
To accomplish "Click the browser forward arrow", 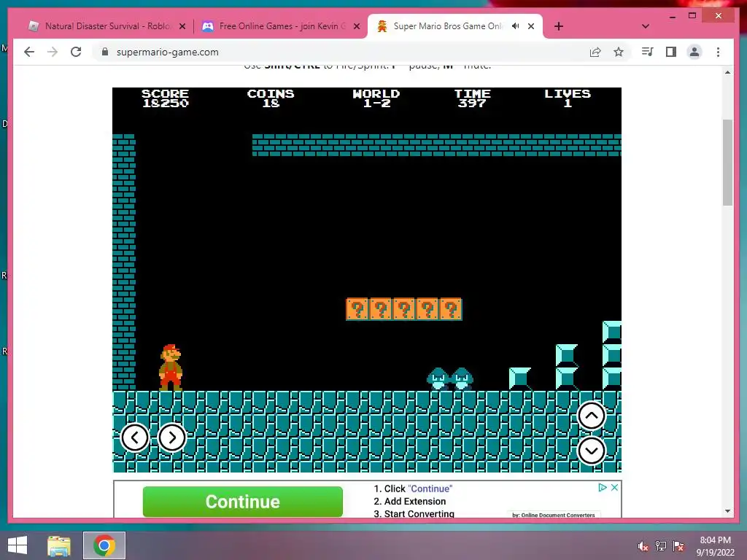I will (x=53, y=52).
